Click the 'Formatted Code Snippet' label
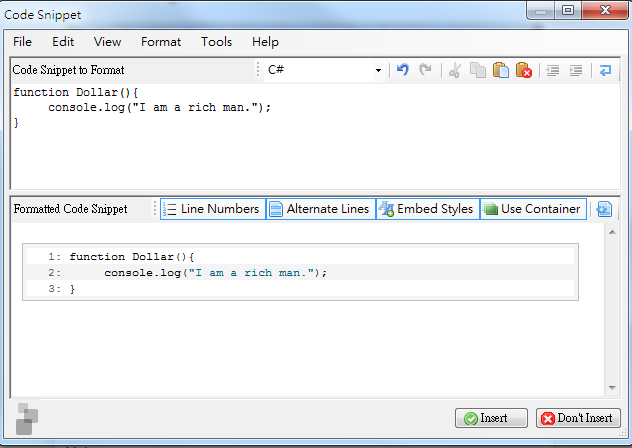Screen dimensions: 632x448 (70, 209)
